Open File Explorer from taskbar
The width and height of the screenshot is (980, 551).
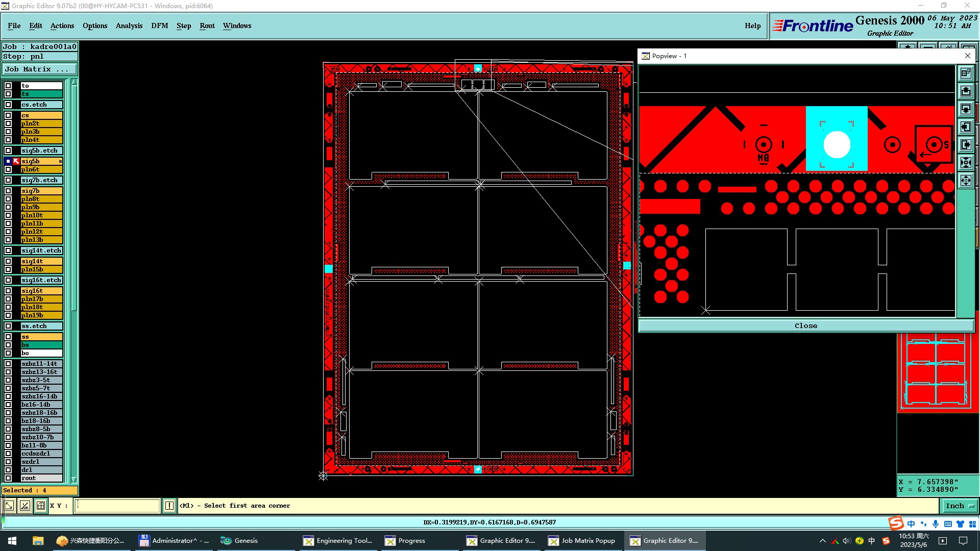click(x=38, y=541)
